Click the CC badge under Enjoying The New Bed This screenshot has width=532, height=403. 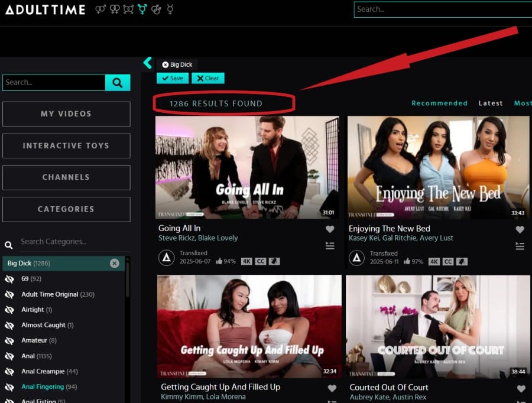(447, 262)
